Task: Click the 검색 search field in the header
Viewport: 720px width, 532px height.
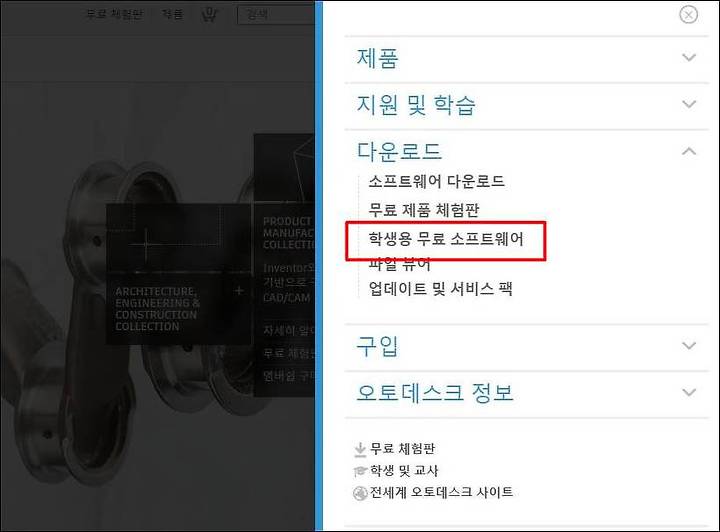Action: pos(276,15)
